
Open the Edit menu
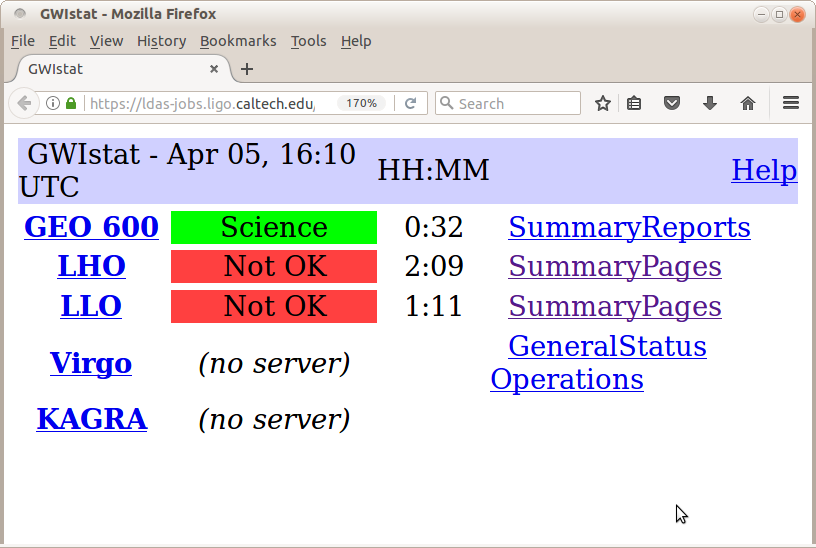coord(62,41)
